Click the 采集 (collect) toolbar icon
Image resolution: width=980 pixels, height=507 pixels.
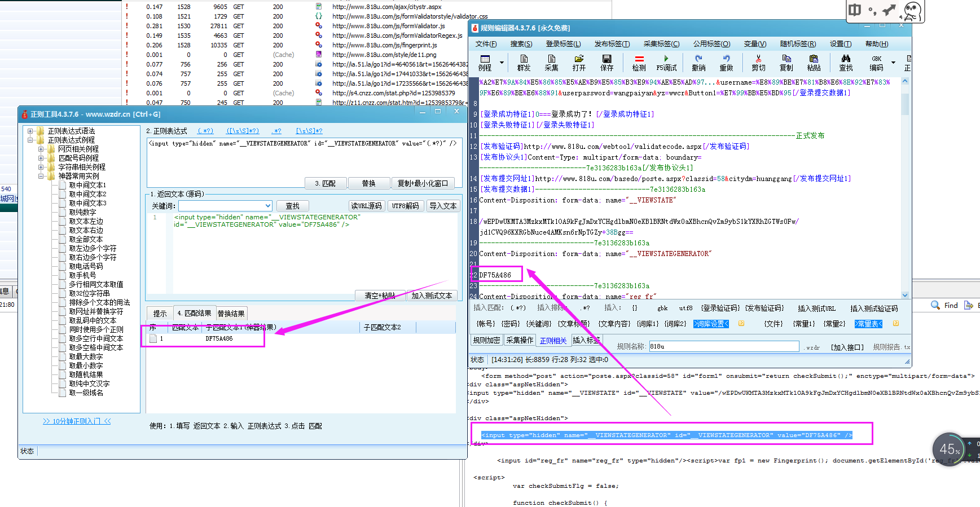(x=551, y=63)
